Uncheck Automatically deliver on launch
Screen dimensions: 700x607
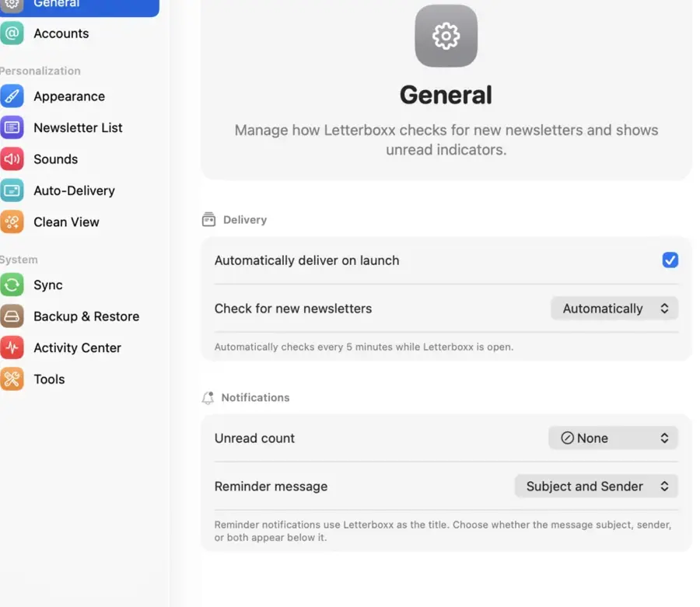click(670, 260)
